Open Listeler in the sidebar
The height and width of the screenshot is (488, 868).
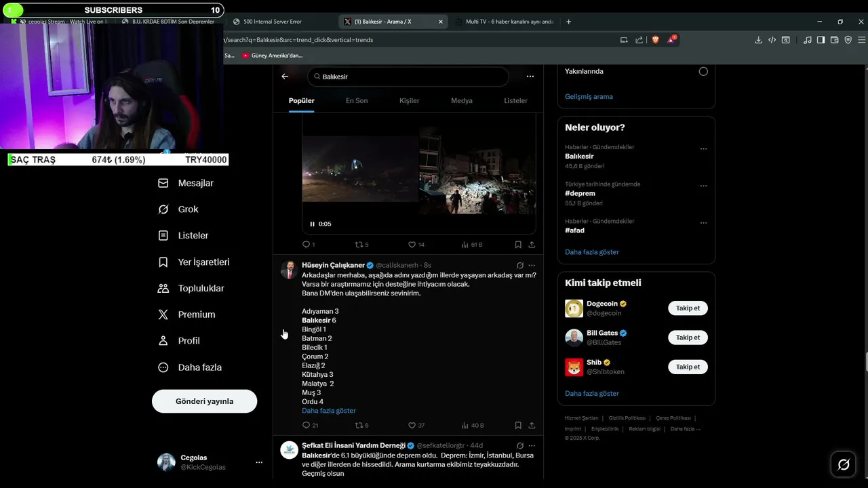coord(183,235)
